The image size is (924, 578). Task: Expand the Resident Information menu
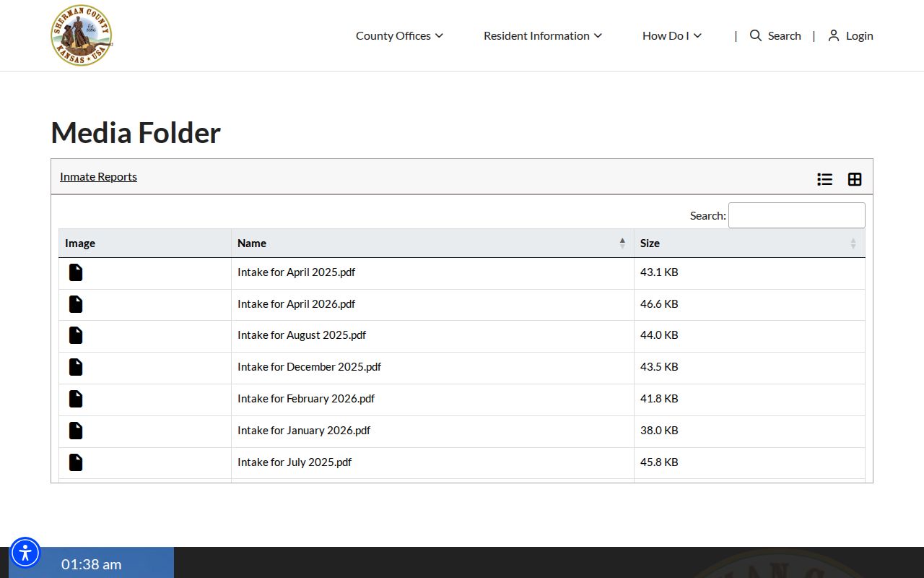pos(542,35)
